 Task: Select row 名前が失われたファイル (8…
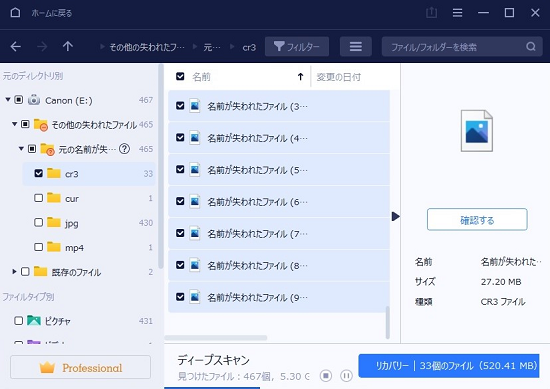pos(279,265)
